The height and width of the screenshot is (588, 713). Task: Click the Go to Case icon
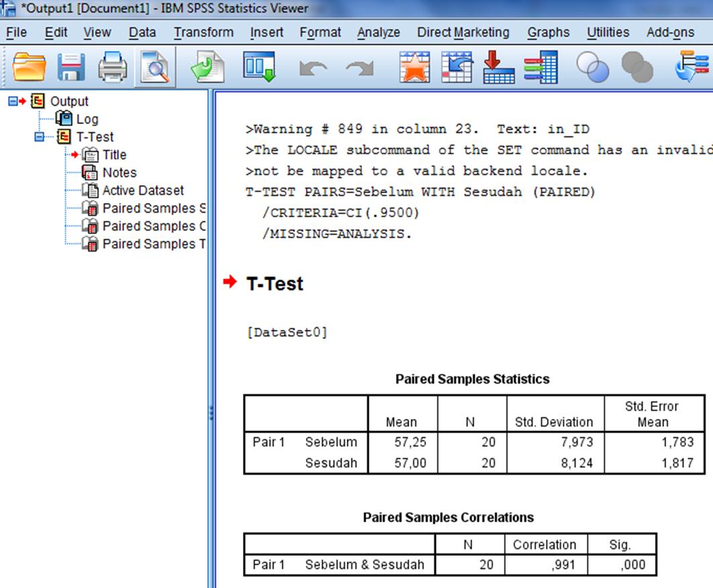click(457, 67)
